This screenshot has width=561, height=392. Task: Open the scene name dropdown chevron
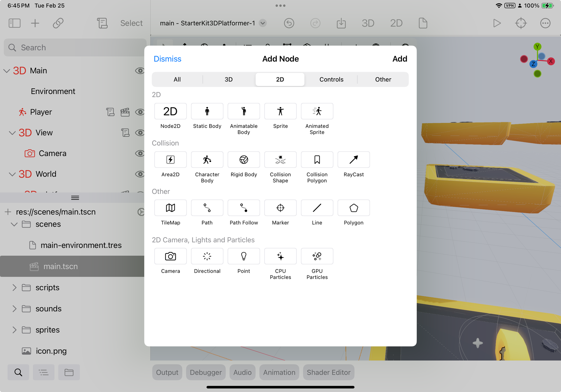pyautogui.click(x=263, y=23)
